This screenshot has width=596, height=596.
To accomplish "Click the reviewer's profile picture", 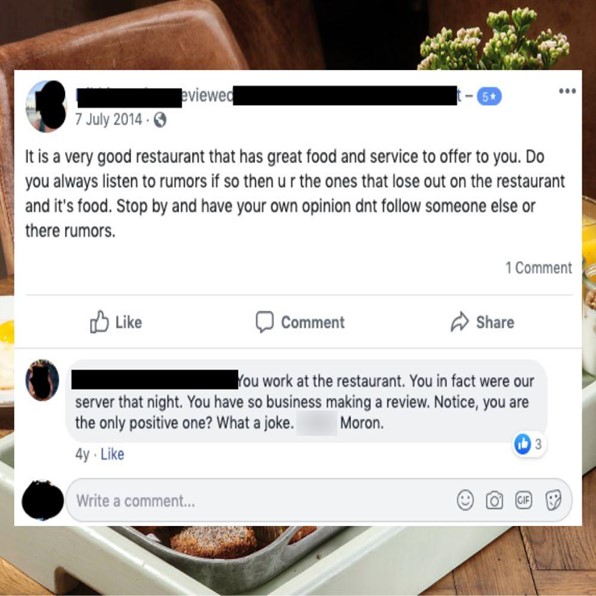I will [46, 106].
